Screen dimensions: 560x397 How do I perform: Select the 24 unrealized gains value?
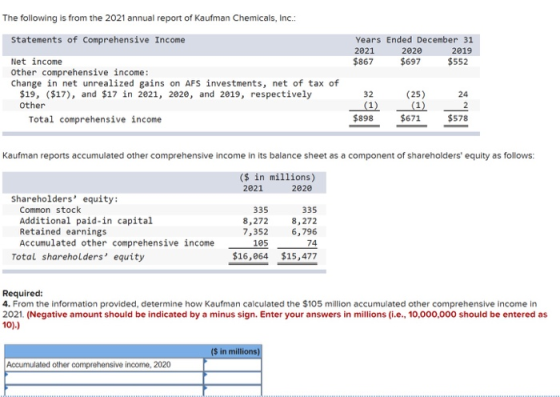463,94
